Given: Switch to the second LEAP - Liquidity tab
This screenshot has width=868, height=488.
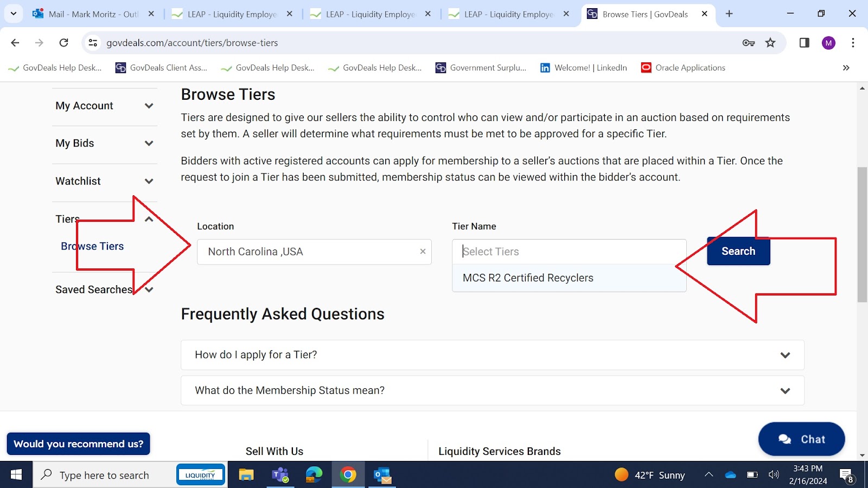Looking at the screenshot, I should [x=370, y=14].
